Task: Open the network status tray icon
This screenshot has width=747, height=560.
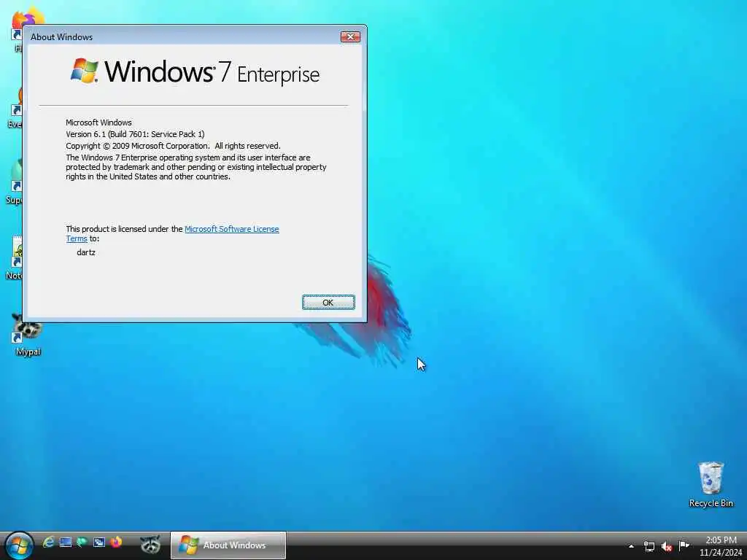Action: click(x=649, y=546)
